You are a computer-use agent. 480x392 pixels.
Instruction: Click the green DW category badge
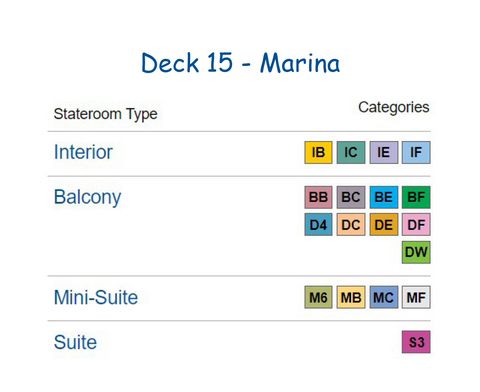click(x=416, y=252)
